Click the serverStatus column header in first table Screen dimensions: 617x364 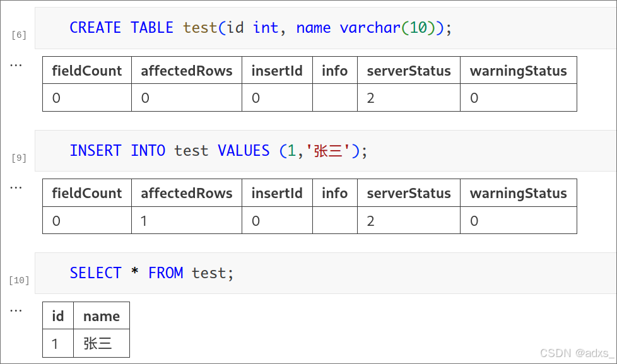[408, 71]
